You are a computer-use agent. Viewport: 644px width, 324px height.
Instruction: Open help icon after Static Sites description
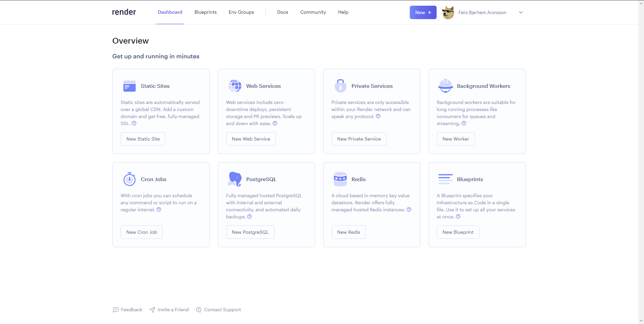pos(134,123)
